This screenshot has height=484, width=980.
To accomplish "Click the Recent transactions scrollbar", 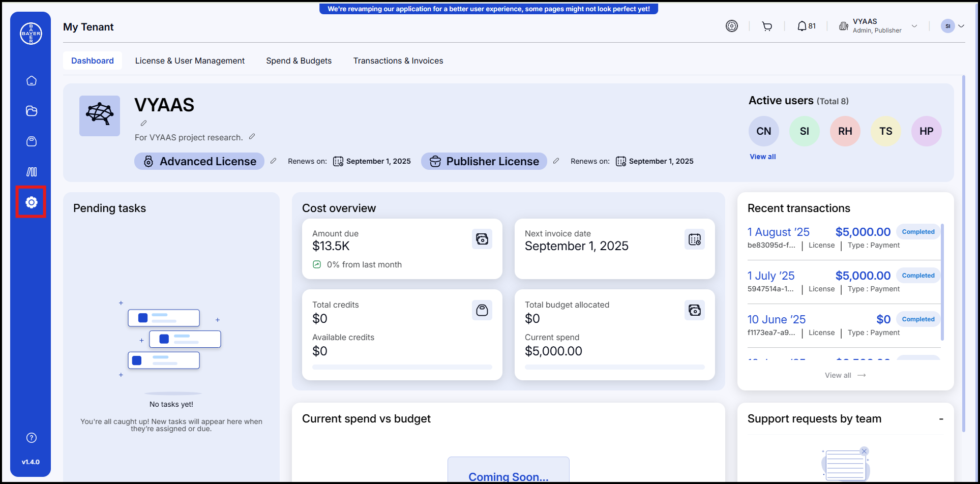I will click(942, 282).
